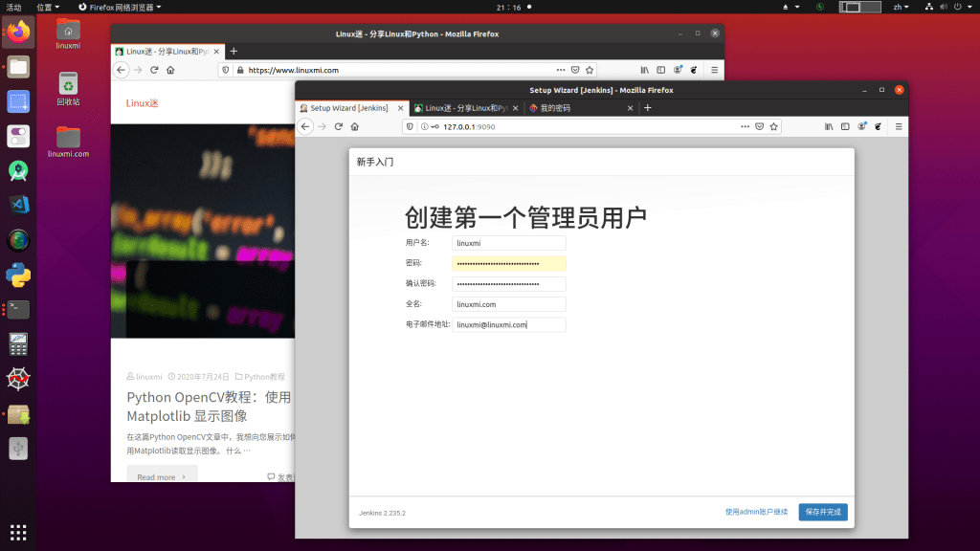Go back in the Linux迷 window
The image size is (980, 551).
pos(121,70)
